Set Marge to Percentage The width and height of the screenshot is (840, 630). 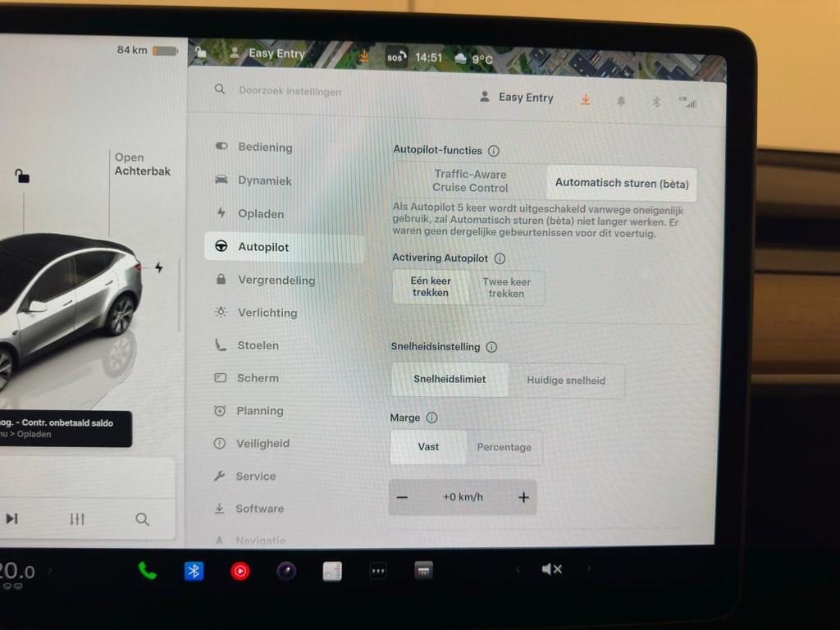point(504,447)
